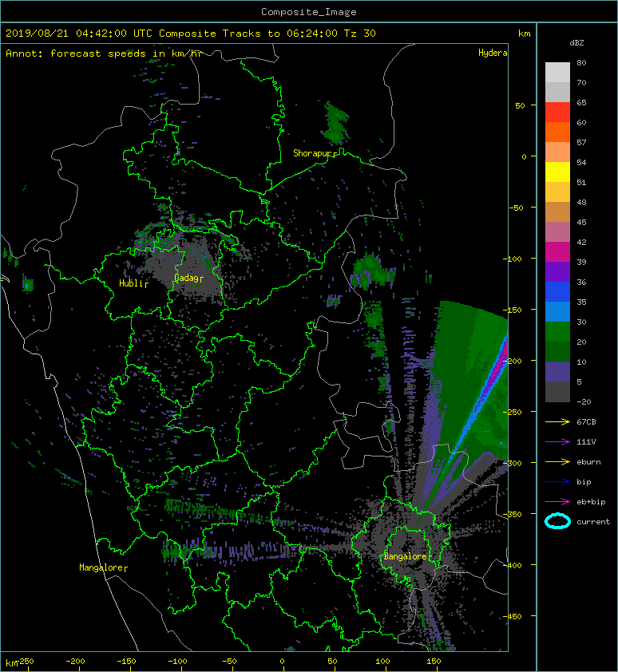Click the small blue-green echo cell near the west coast
The image size is (618, 672).
point(28,284)
